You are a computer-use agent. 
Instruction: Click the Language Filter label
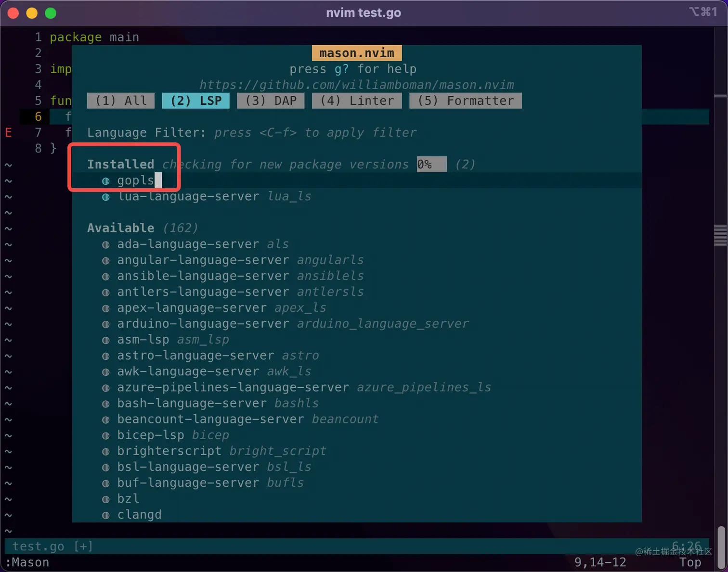(147, 133)
